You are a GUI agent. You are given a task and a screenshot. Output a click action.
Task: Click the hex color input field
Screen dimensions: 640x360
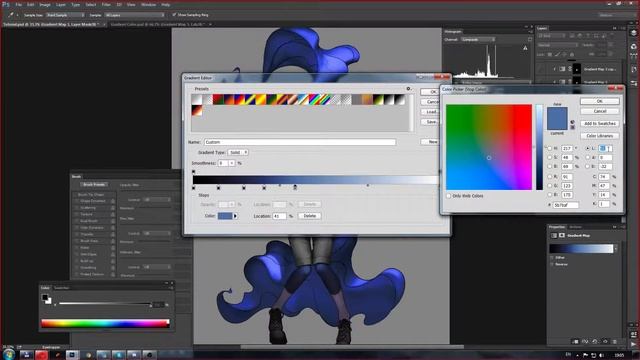566,205
